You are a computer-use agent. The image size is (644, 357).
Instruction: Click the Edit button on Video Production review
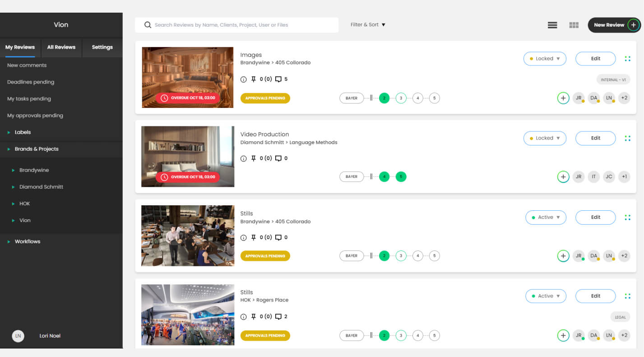point(595,138)
